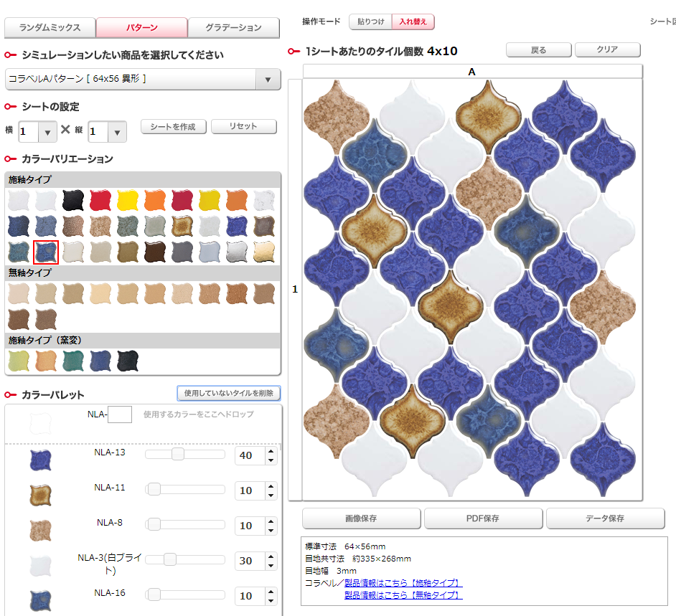Pick the green kiln-effect tile swatch

click(74, 361)
